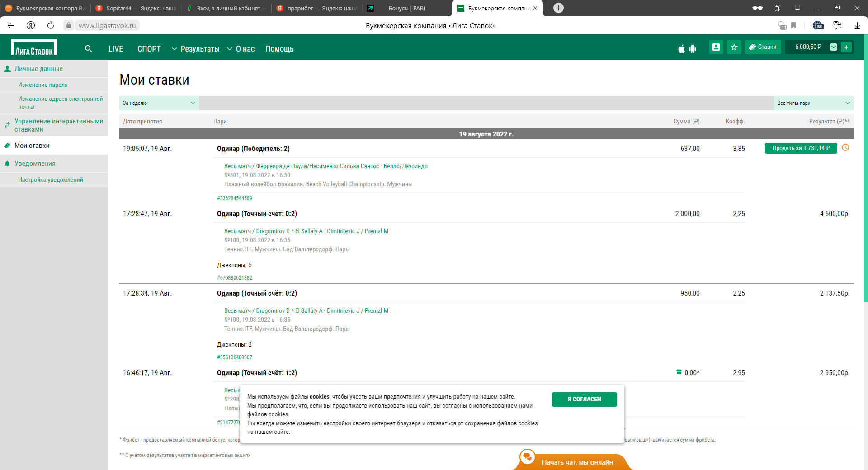The height and width of the screenshot is (470, 868).
Task: Open the LIVE section
Action: [x=116, y=49]
